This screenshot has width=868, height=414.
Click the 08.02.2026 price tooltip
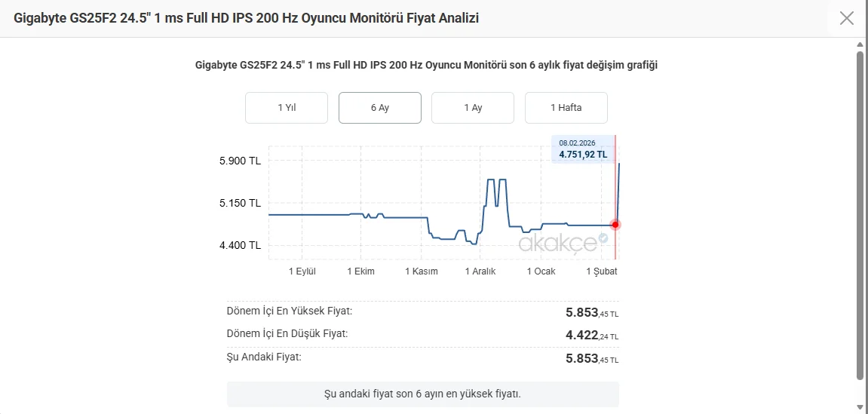click(x=583, y=149)
